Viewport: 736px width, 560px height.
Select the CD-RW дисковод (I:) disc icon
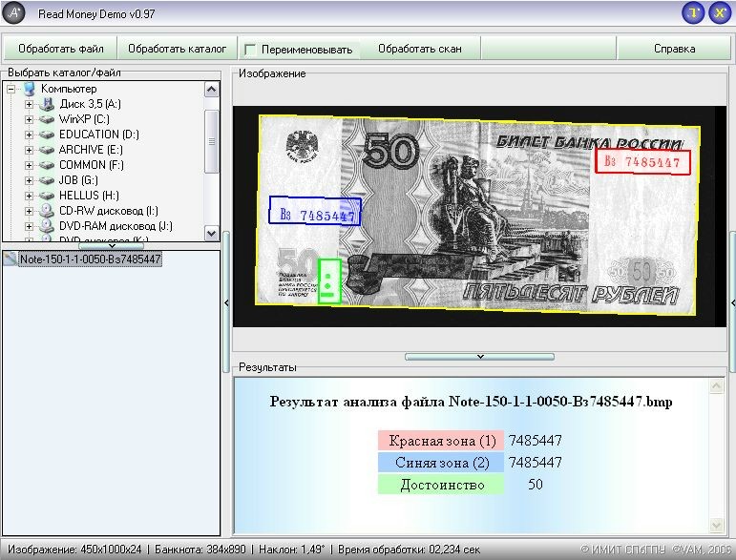(x=47, y=211)
